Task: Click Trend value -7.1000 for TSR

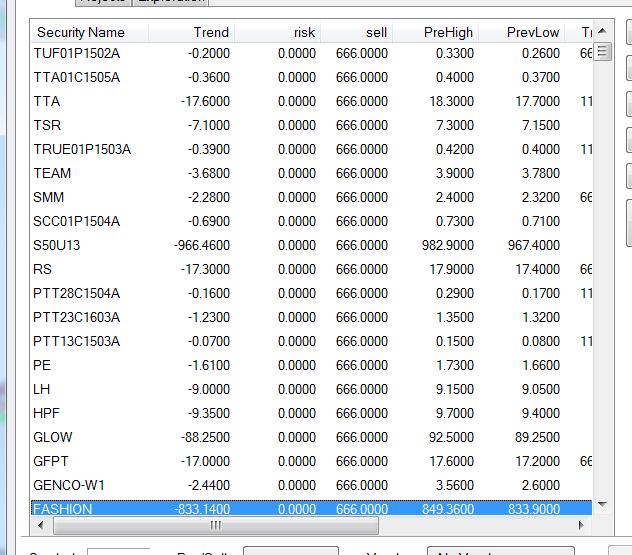Action: click(209, 125)
